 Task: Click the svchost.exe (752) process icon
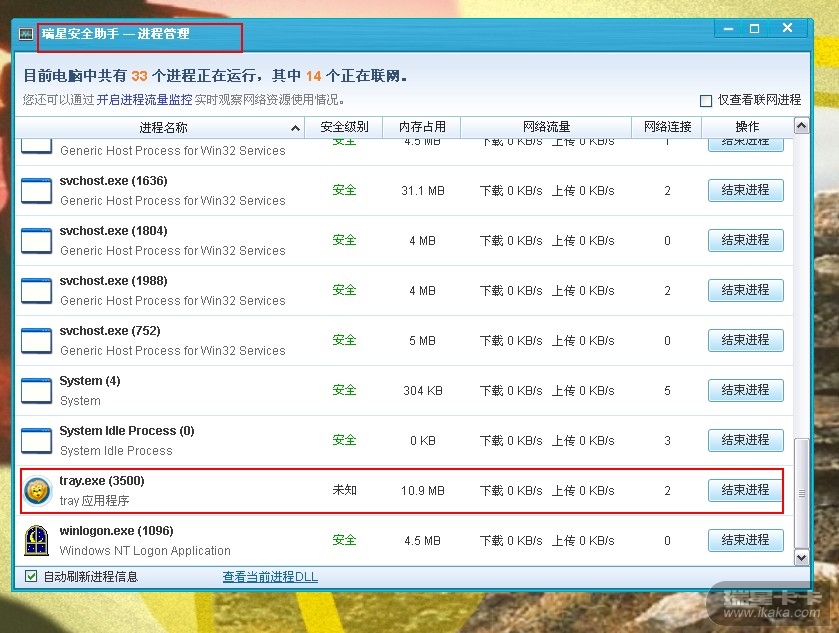click(36, 341)
